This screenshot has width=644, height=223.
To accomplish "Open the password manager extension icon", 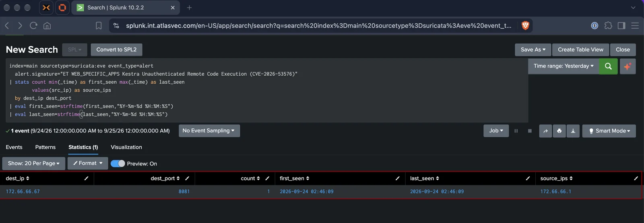I will tap(594, 26).
